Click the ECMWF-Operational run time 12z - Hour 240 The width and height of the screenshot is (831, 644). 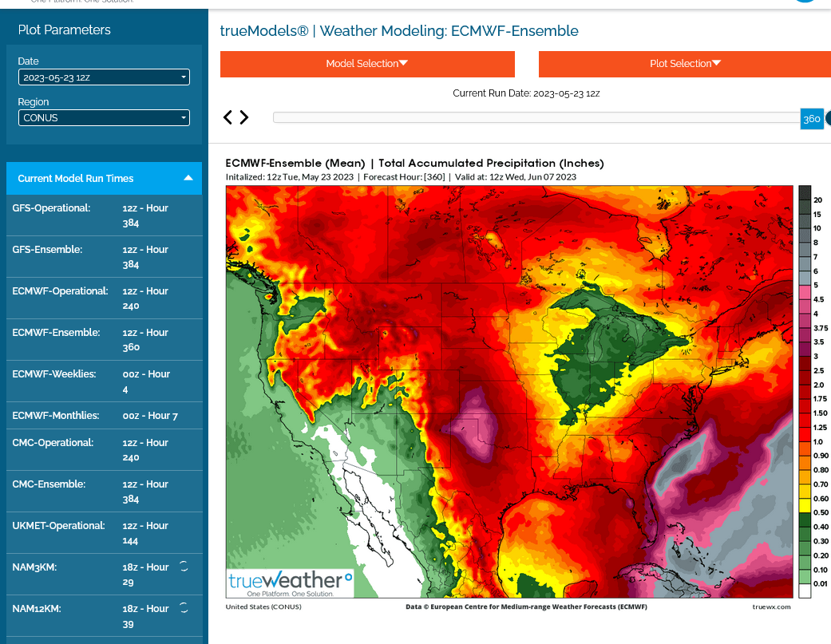click(x=145, y=298)
